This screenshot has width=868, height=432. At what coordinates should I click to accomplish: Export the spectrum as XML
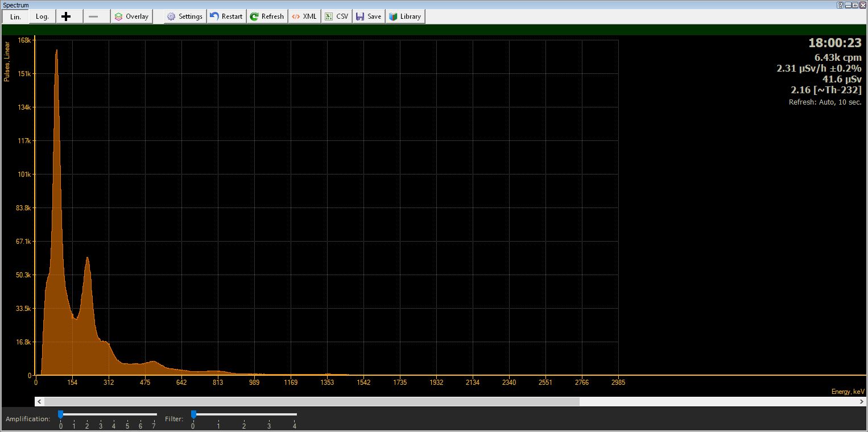[x=304, y=16]
